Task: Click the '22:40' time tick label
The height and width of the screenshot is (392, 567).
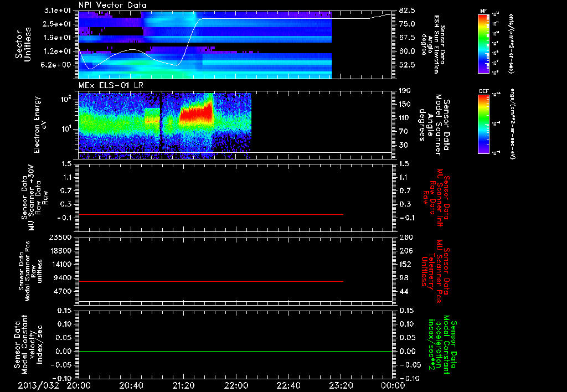Action: tap(288, 385)
